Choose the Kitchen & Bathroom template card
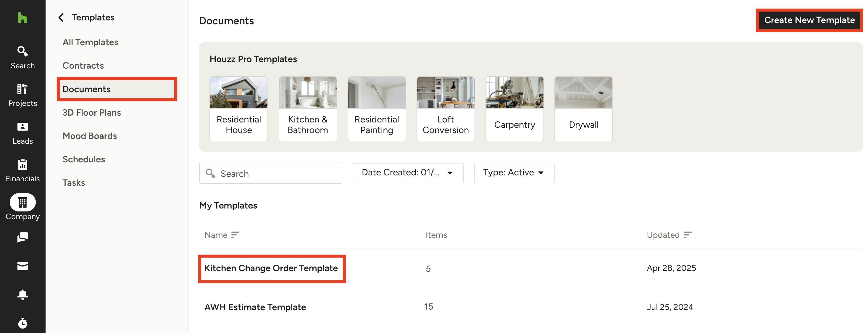Viewport: 868px width, 333px height. (x=308, y=109)
